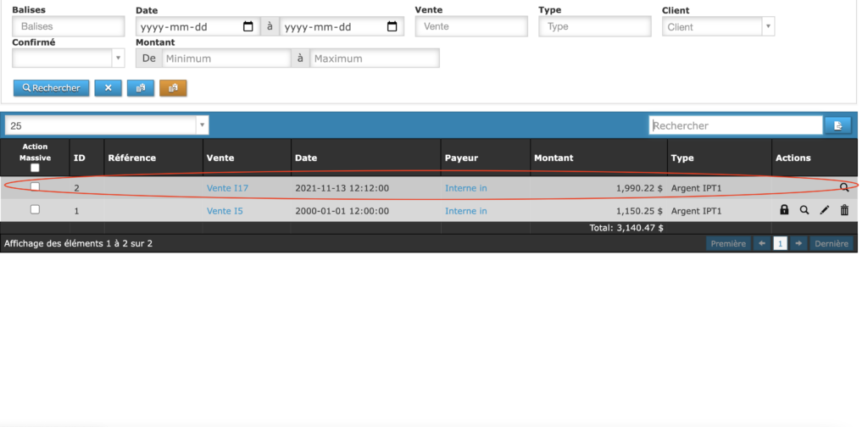Focus the Balises input field
The height and width of the screenshot is (427, 868).
[x=69, y=26]
